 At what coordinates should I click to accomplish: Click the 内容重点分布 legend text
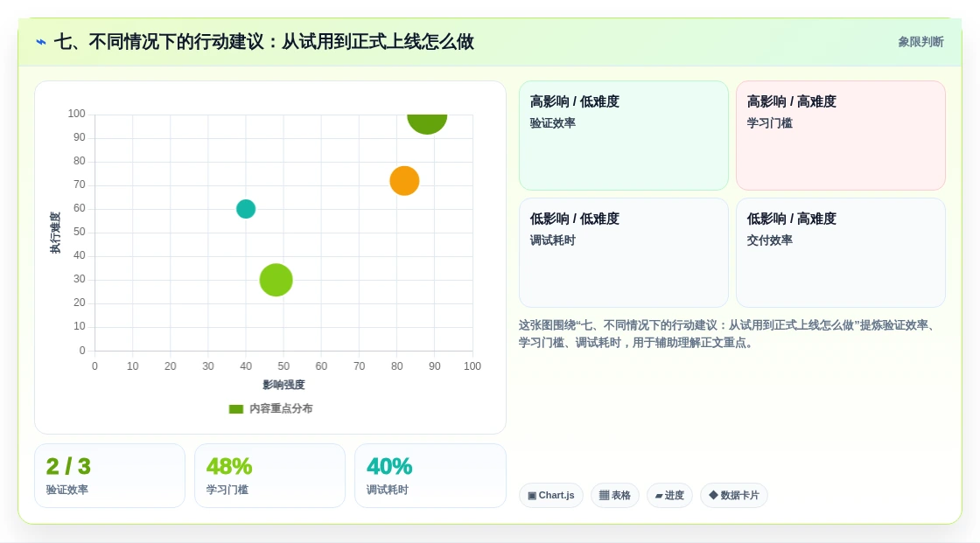tap(281, 408)
